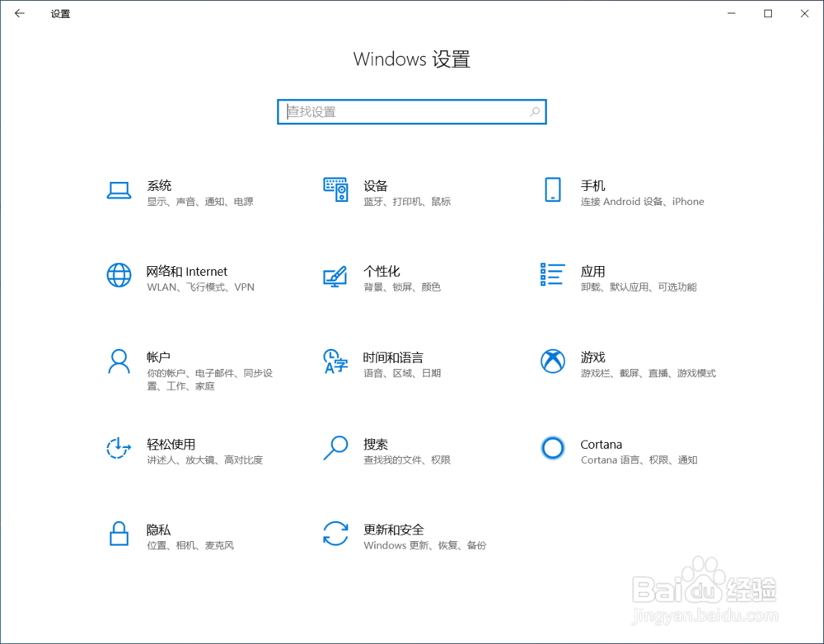Click the magnifier in the search box
Screen dimensions: 824x644
(536, 111)
